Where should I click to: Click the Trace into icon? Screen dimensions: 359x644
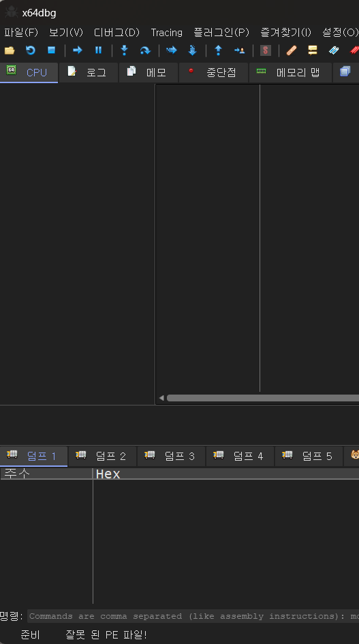(171, 50)
